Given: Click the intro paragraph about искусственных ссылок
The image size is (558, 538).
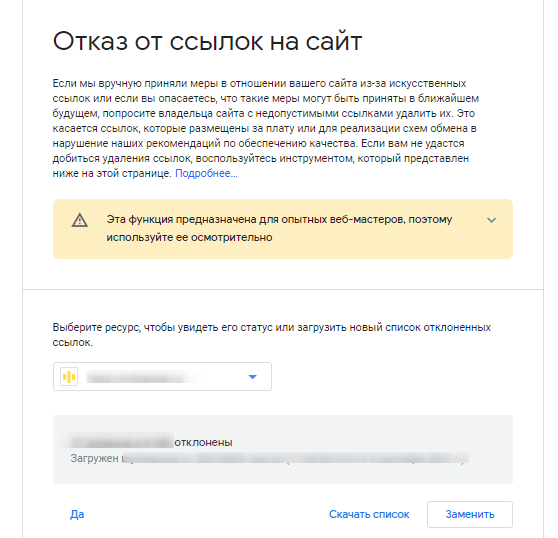Looking at the screenshot, I should tap(265, 128).
